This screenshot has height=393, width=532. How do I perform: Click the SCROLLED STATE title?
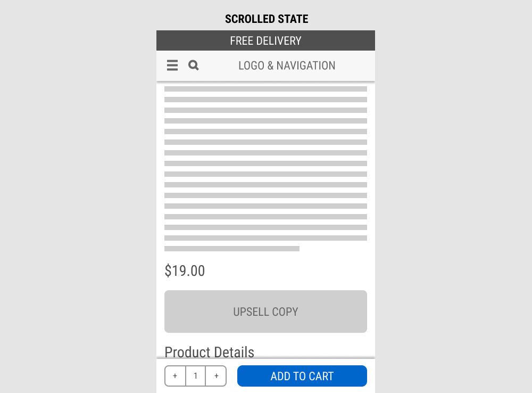point(267,19)
